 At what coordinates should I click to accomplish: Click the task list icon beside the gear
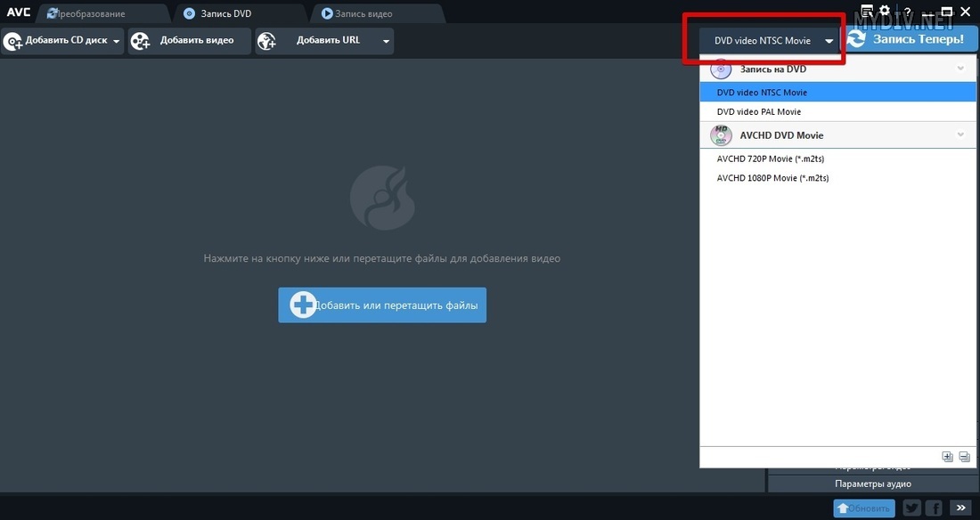[x=867, y=12]
